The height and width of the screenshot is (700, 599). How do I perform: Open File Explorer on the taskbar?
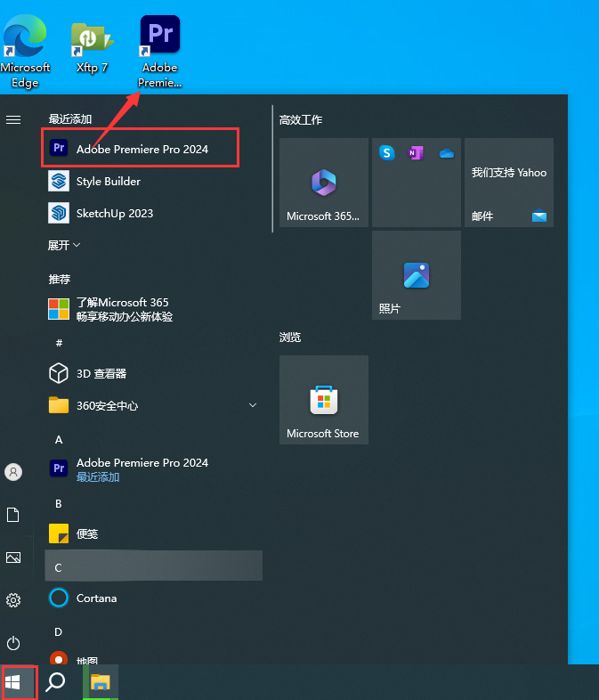point(101,682)
